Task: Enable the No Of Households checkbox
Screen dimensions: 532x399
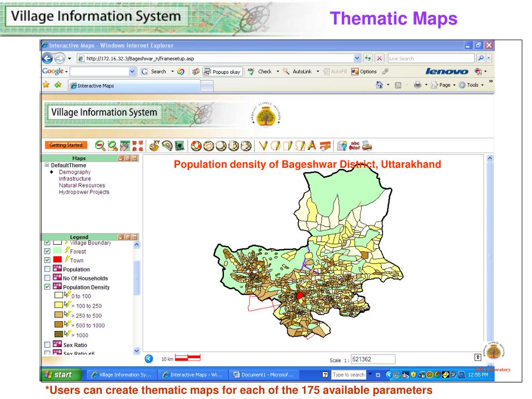Action: pos(47,278)
